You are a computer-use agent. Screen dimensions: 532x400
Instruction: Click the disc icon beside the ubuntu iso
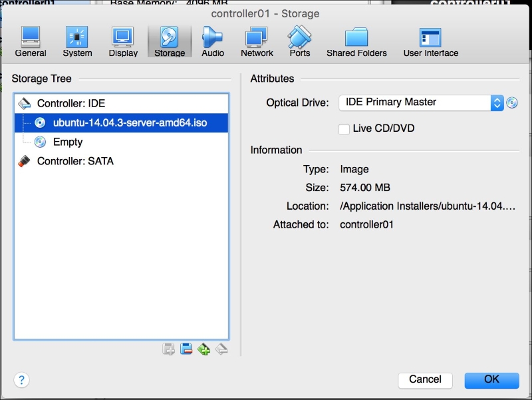pos(40,122)
